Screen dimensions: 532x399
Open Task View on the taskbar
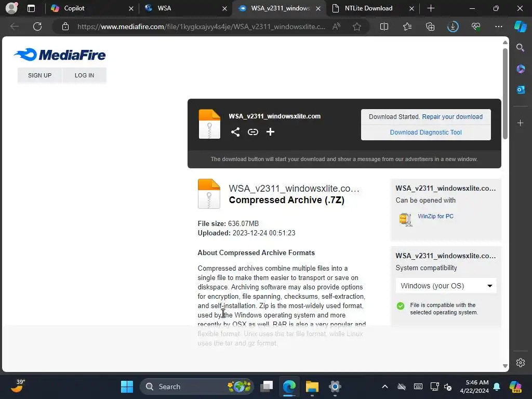pos(267,387)
